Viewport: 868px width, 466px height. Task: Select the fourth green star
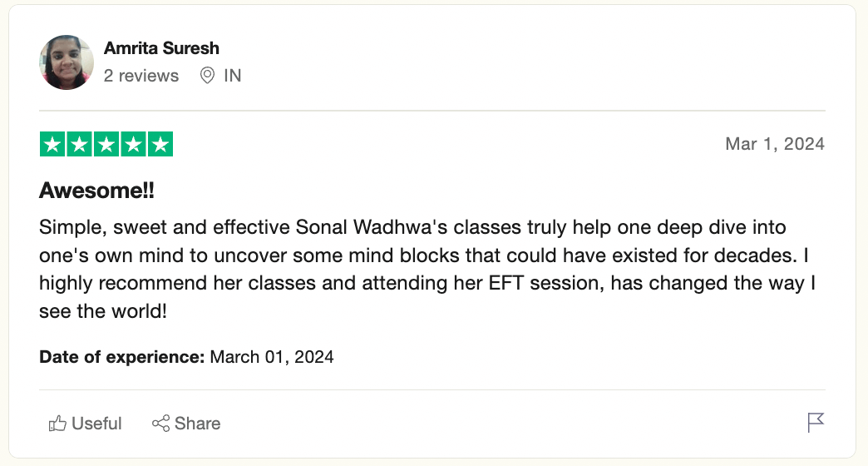coord(133,144)
